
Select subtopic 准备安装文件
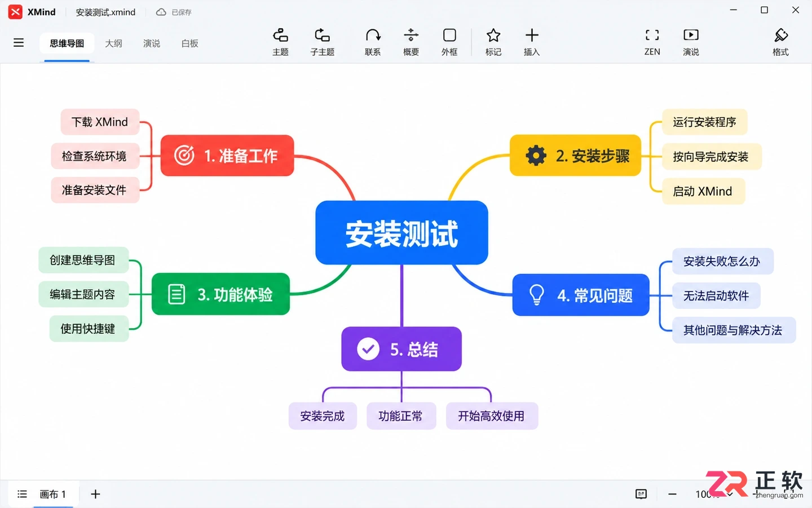point(94,190)
